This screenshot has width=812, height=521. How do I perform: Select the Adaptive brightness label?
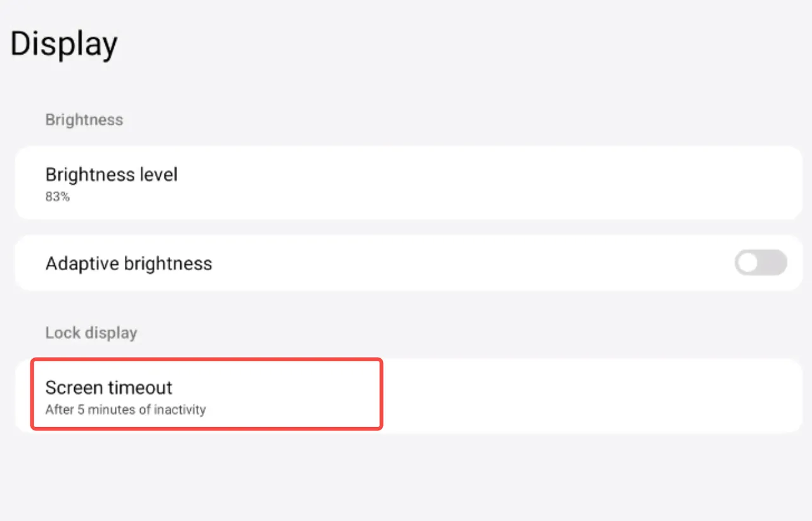tap(129, 264)
